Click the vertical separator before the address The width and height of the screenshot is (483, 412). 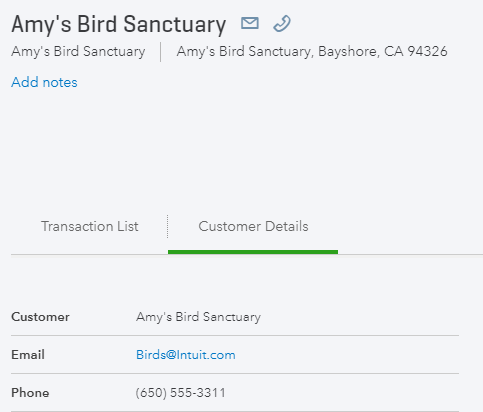(x=161, y=52)
